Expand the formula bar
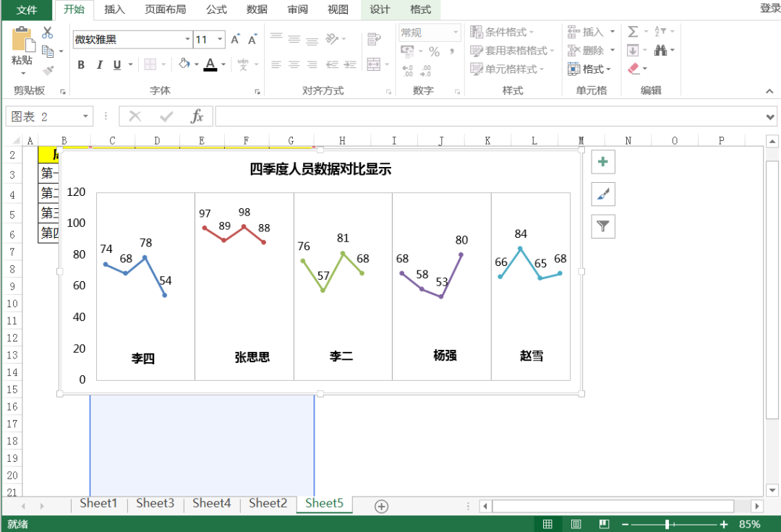The image size is (781, 532). point(770,117)
